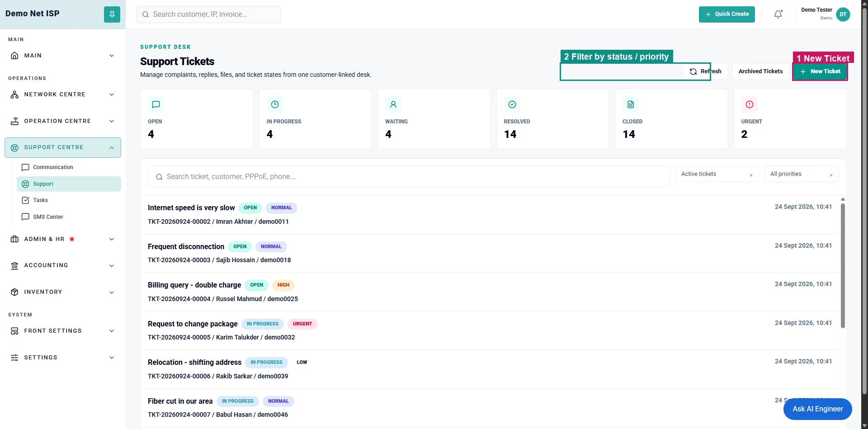This screenshot has width=868, height=429.
Task: Collapse the Support Centre section chevron
Action: [112, 148]
